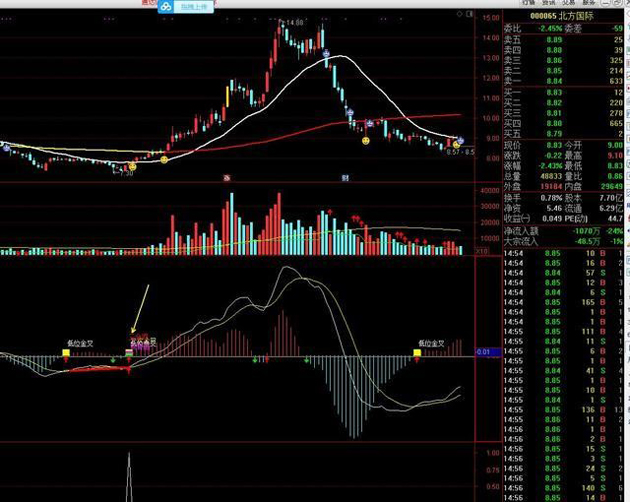
Task: Select the 14:56 trade of 24 S
Action: [x=563, y=468]
